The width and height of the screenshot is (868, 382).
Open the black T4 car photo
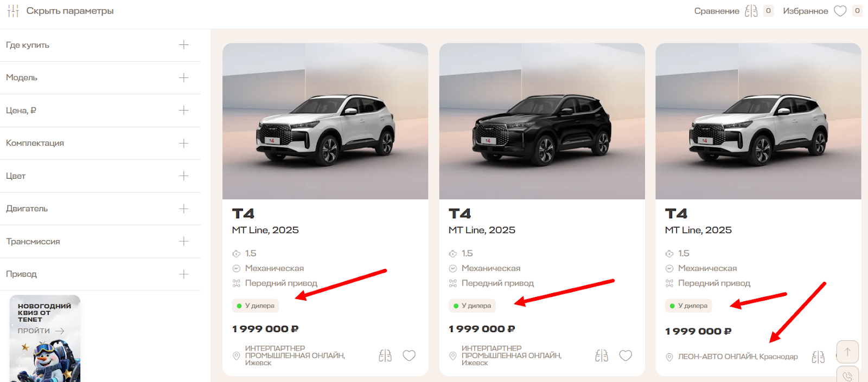(x=541, y=121)
